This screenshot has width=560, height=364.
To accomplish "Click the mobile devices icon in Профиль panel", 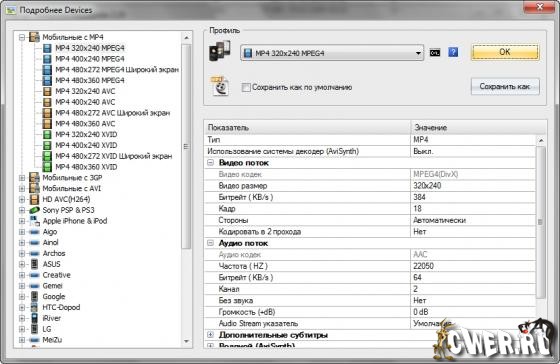I will click(220, 51).
